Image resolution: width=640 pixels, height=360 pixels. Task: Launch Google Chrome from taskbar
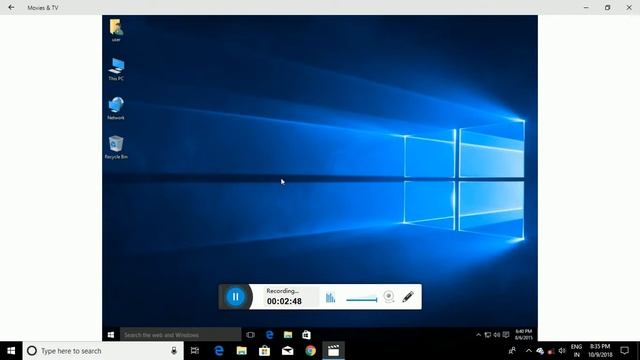[311, 351]
